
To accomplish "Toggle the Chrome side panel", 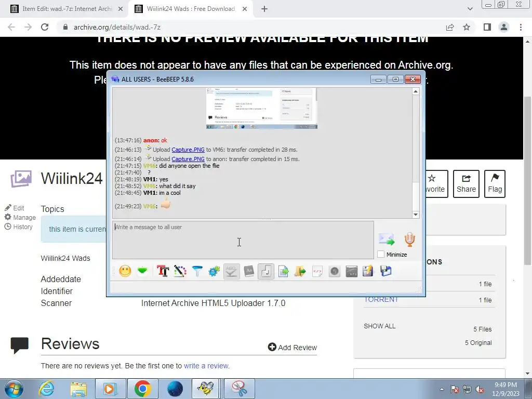I will [487, 27].
